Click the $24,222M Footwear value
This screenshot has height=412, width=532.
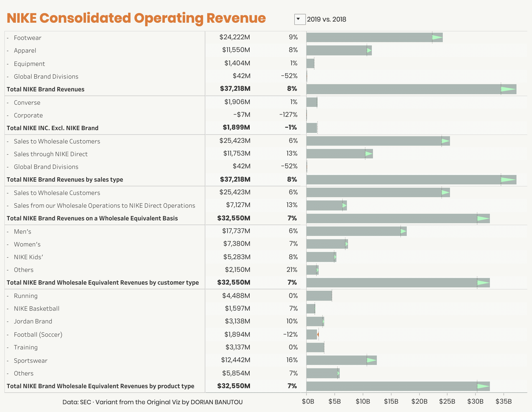[235, 37]
